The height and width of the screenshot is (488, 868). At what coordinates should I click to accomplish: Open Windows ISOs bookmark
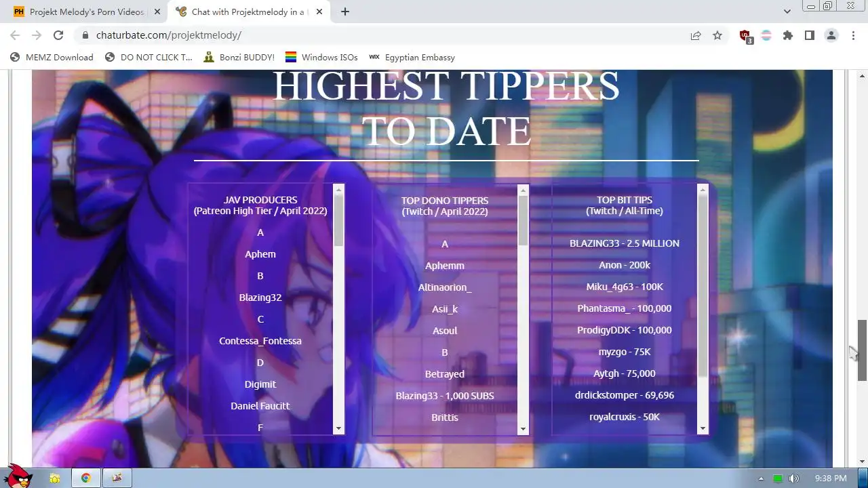click(x=321, y=57)
